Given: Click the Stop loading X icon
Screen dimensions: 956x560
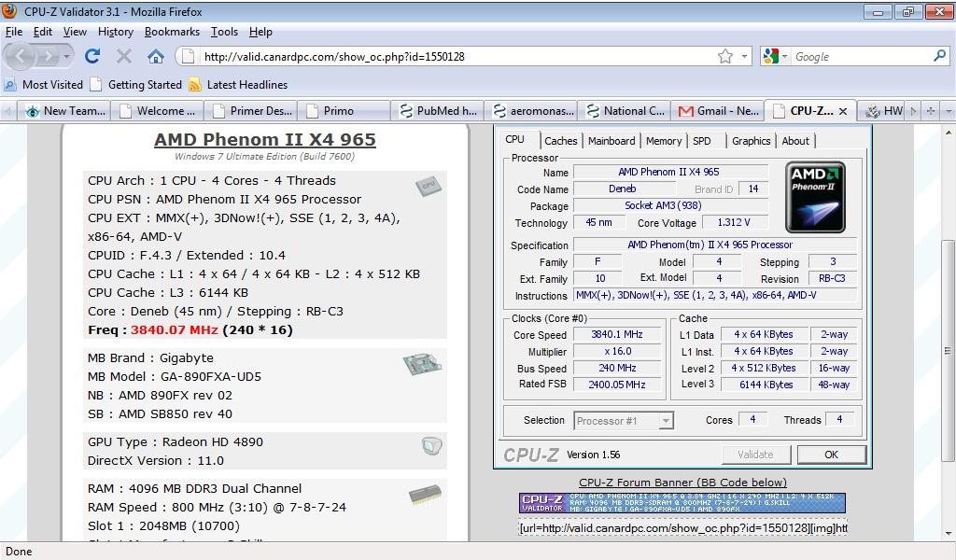Looking at the screenshot, I should 124,57.
